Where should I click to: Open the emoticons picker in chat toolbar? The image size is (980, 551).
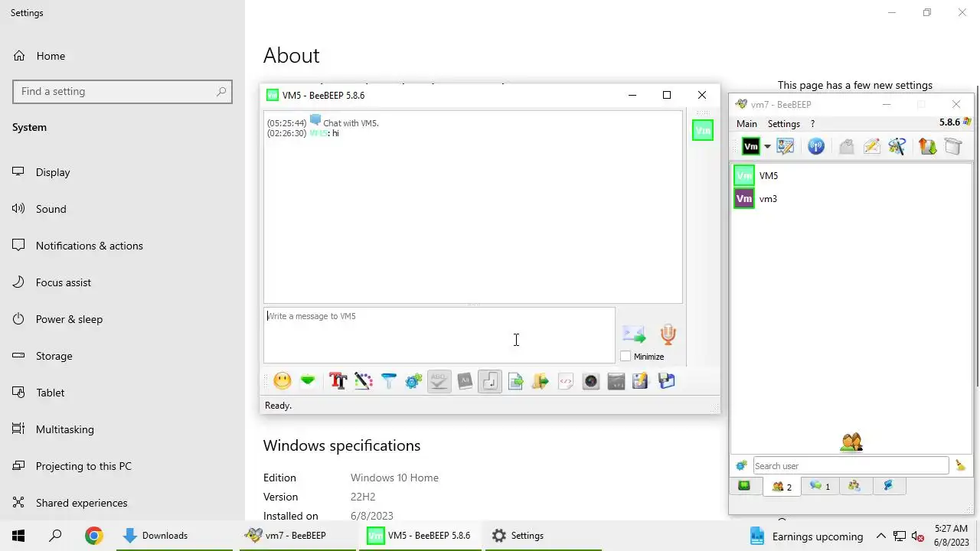tap(283, 381)
